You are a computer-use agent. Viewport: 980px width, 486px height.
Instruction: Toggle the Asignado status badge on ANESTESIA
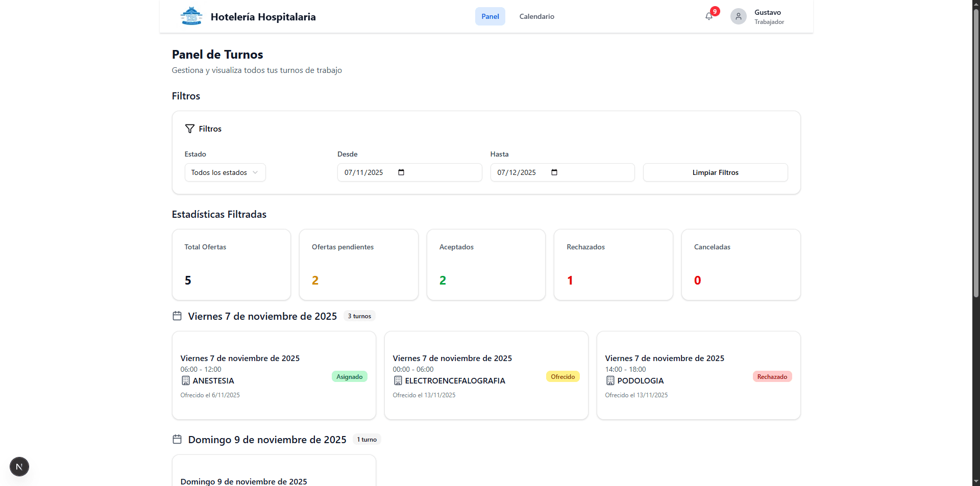(x=349, y=376)
